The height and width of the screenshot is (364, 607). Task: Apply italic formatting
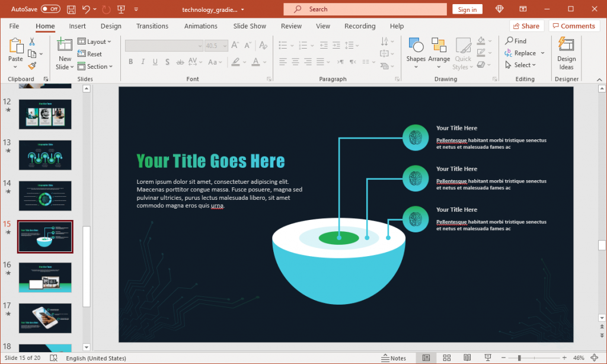coord(142,62)
